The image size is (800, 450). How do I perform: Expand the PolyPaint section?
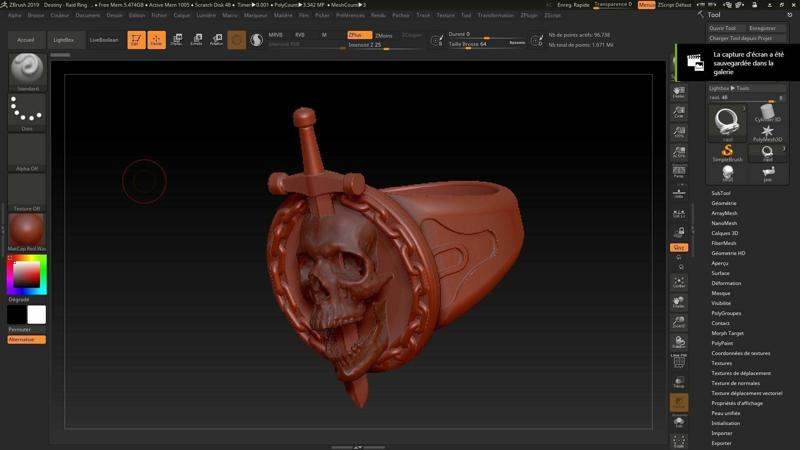pos(722,343)
